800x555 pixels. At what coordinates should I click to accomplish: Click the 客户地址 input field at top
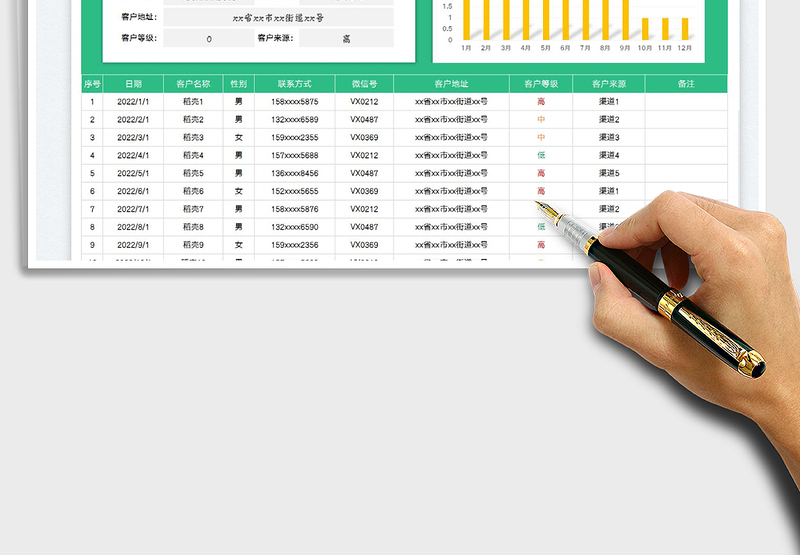click(278, 18)
